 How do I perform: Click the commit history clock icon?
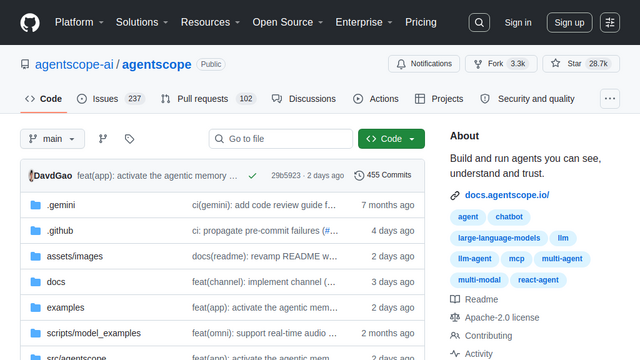click(x=359, y=176)
